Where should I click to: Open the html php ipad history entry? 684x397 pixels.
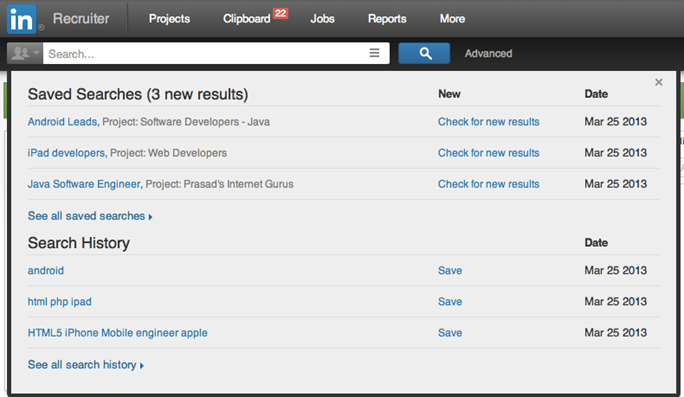point(60,301)
